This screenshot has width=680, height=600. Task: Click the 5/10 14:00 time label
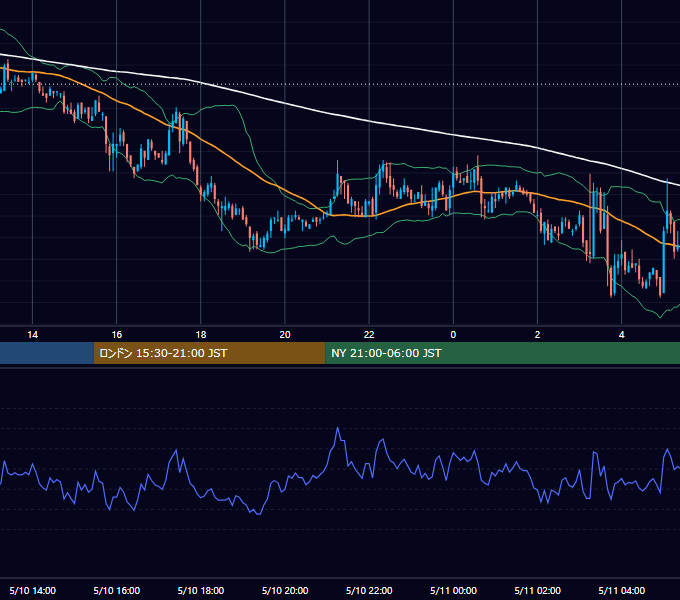click(33, 590)
